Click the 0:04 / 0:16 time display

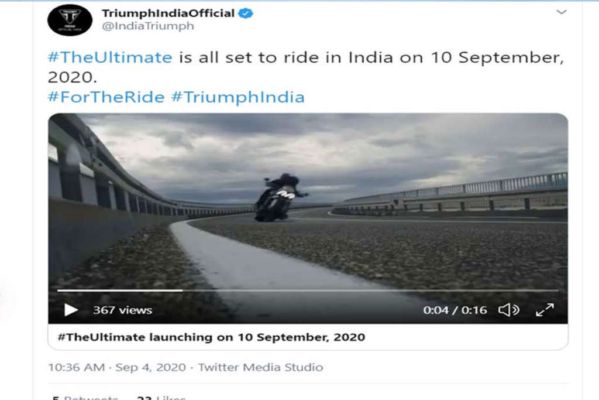(455, 310)
